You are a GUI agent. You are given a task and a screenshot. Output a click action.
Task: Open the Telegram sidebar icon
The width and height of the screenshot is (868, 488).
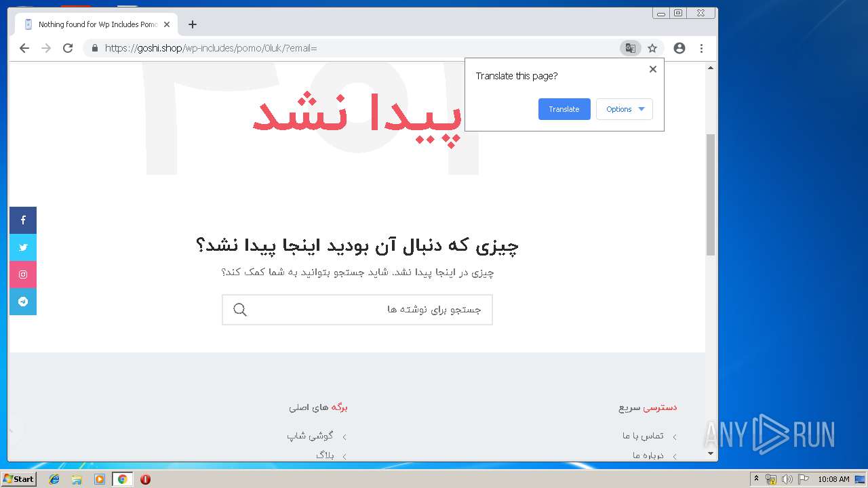pyautogui.click(x=23, y=302)
